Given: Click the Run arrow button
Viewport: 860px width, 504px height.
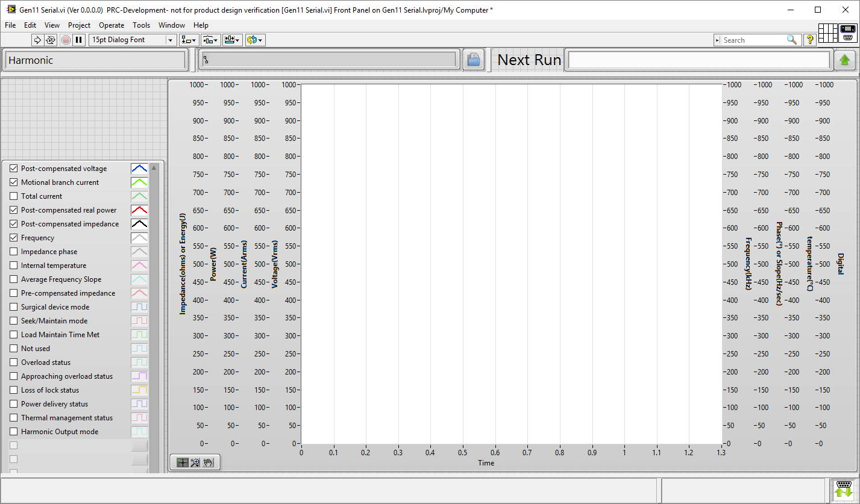Looking at the screenshot, I should [x=37, y=40].
